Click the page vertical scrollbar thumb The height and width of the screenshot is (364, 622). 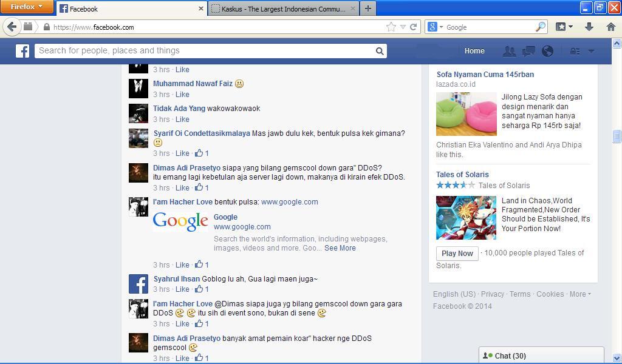(617, 136)
